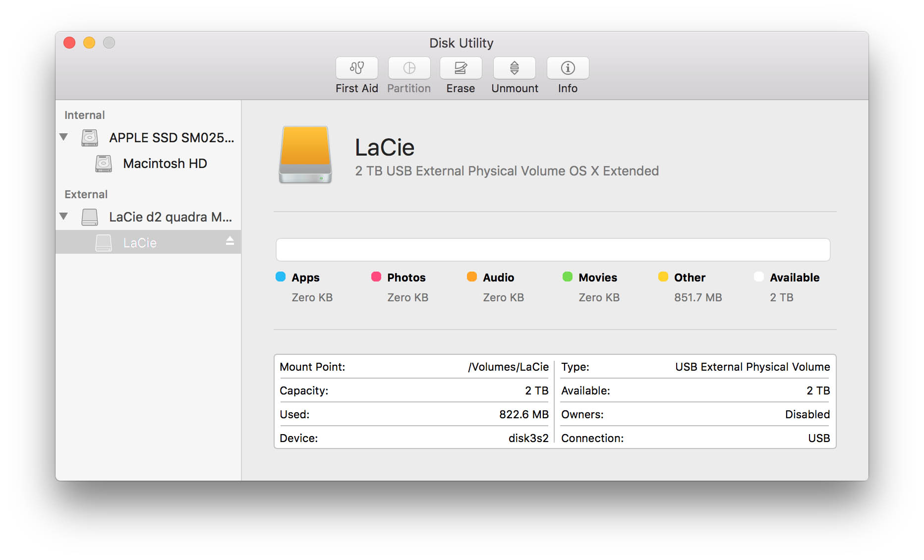Viewport: 924px width, 560px height.
Task: Click the Unmount label
Action: click(515, 89)
